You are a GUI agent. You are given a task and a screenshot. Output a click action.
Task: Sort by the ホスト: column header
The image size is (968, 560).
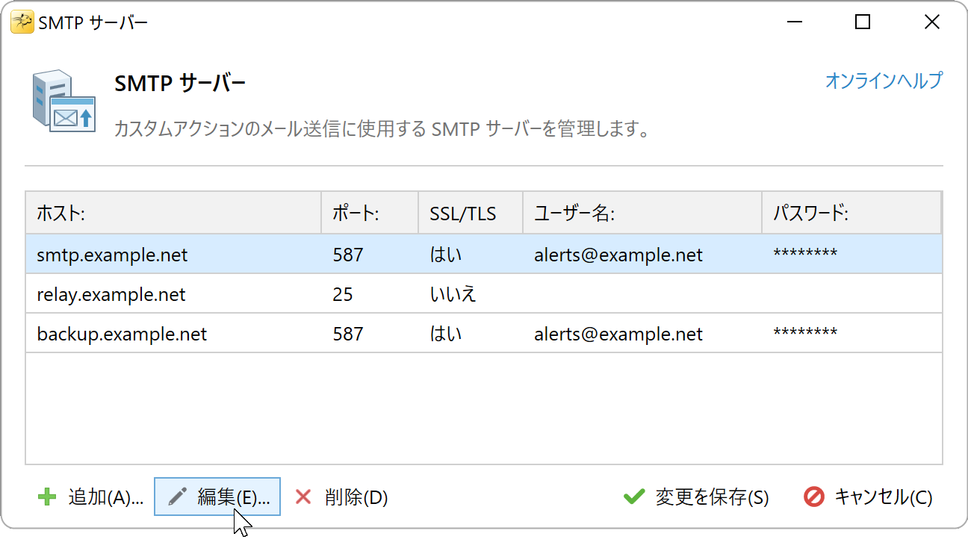173,214
